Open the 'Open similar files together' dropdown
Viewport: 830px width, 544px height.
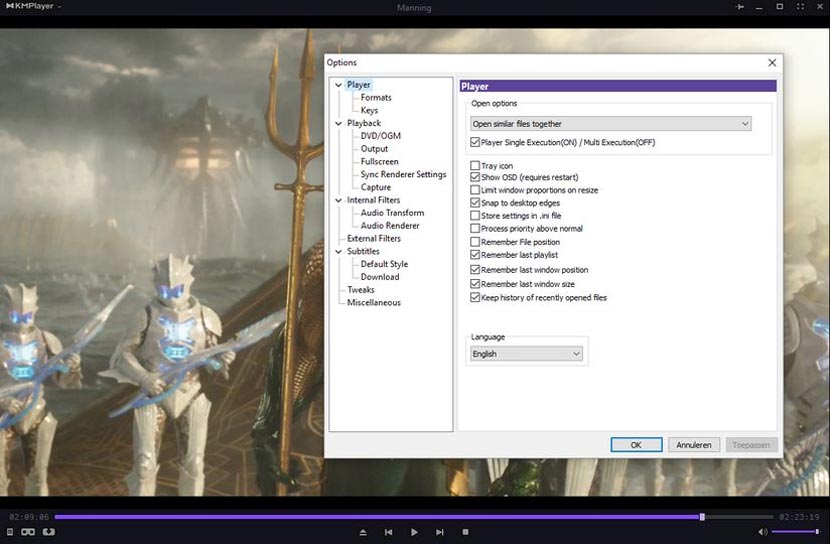pyautogui.click(x=611, y=124)
